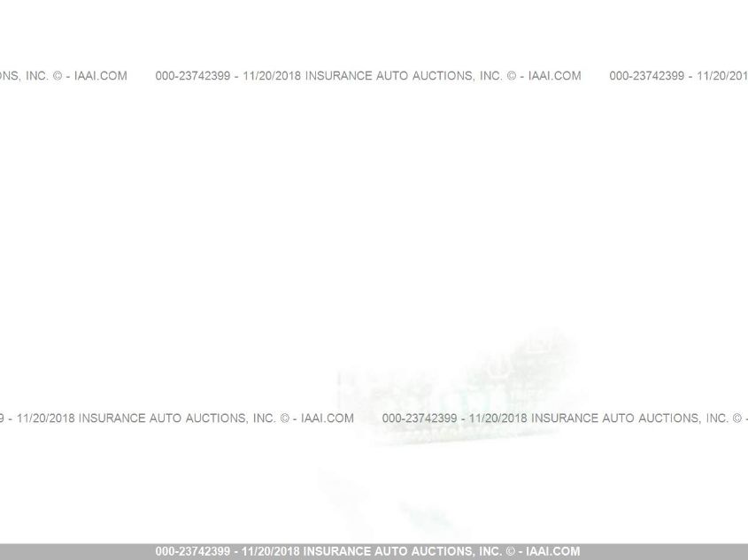Click the copyright symbol in the top left watermark
The height and width of the screenshot is (560, 748).
[57, 76]
